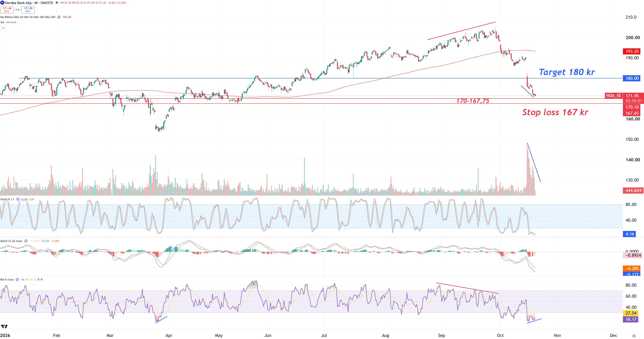
Task: Select the 'Target 180 kr' text annotation
Action: tap(567, 72)
